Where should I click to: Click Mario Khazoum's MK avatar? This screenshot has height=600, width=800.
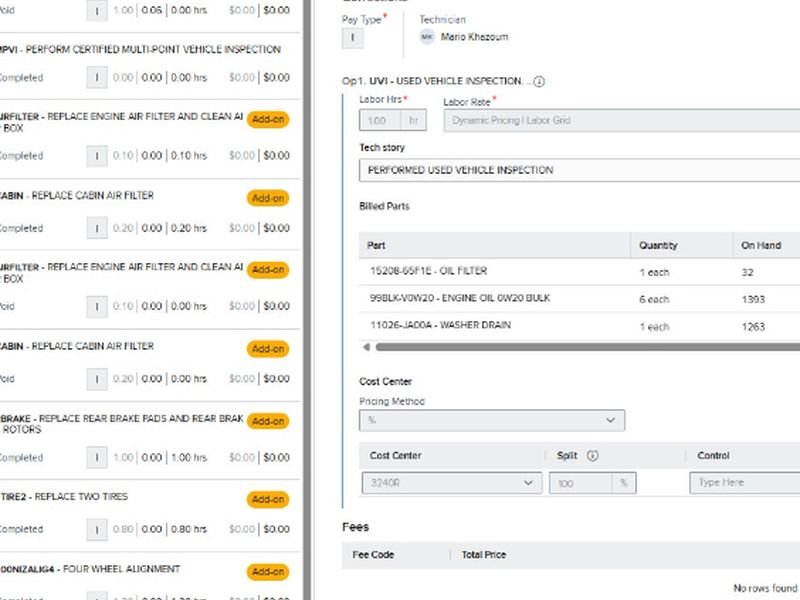427,37
